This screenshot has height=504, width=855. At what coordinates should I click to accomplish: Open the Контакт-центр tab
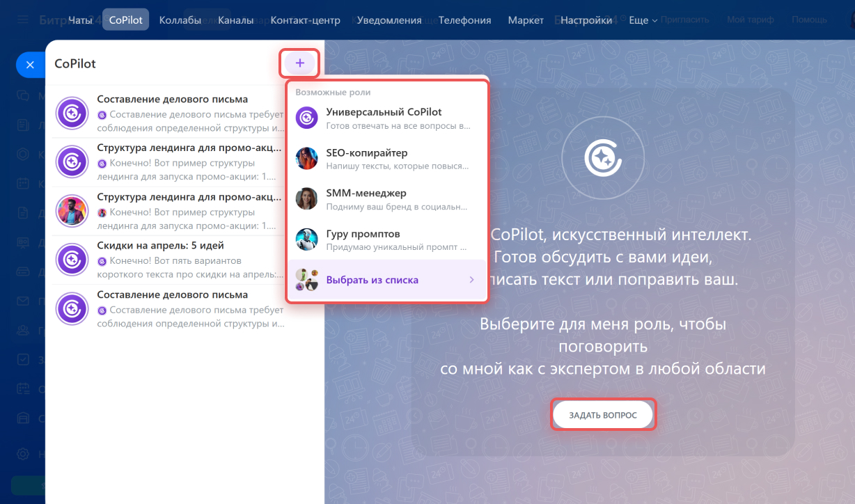point(306,20)
